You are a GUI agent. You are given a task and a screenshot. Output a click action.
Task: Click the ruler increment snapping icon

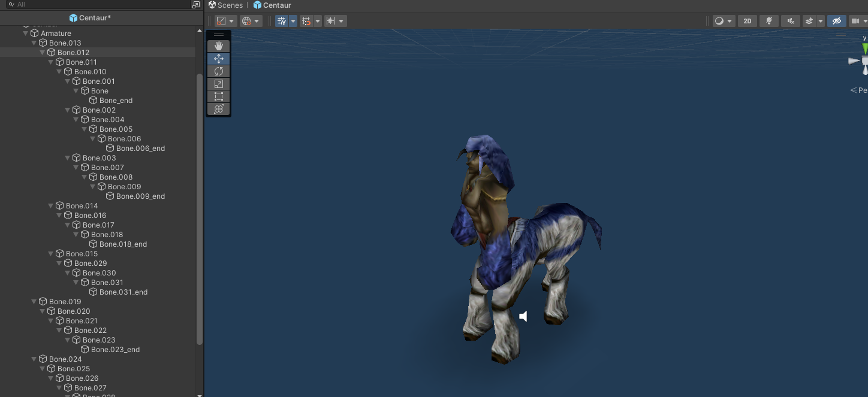[330, 21]
